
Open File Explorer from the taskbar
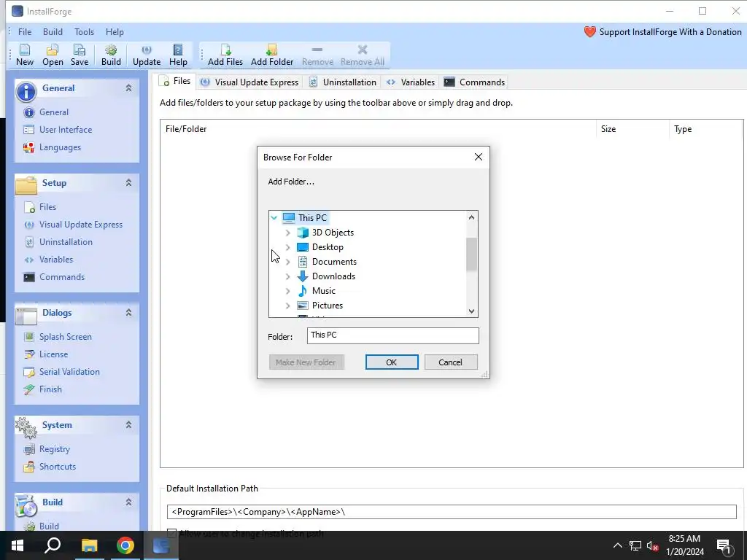point(89,545)
